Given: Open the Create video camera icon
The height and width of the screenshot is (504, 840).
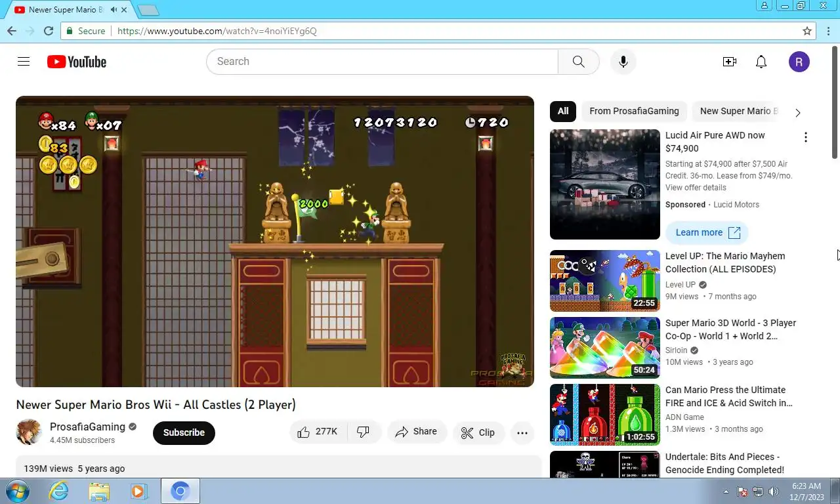Looking at the screenshot, I should pyautogui.click(x=730, y=62).
